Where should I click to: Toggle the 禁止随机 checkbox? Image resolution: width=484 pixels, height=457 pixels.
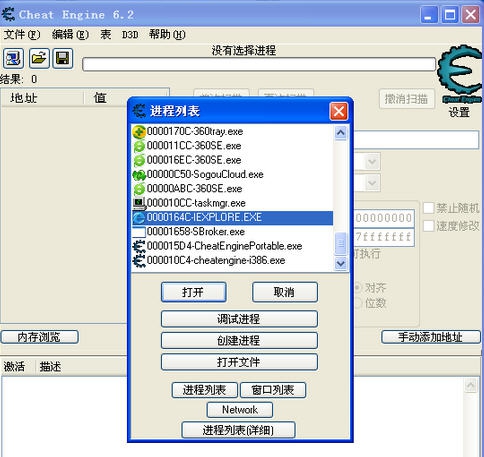coord(429,208)
